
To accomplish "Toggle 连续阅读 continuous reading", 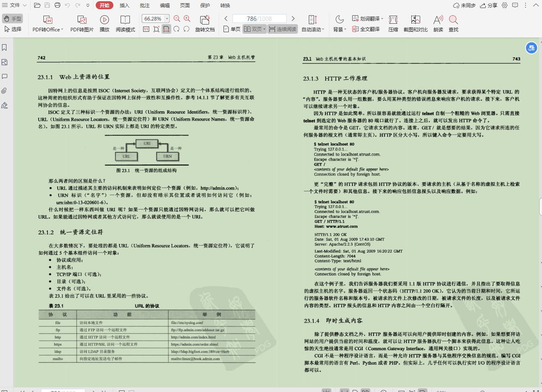I will pos(283,29).
